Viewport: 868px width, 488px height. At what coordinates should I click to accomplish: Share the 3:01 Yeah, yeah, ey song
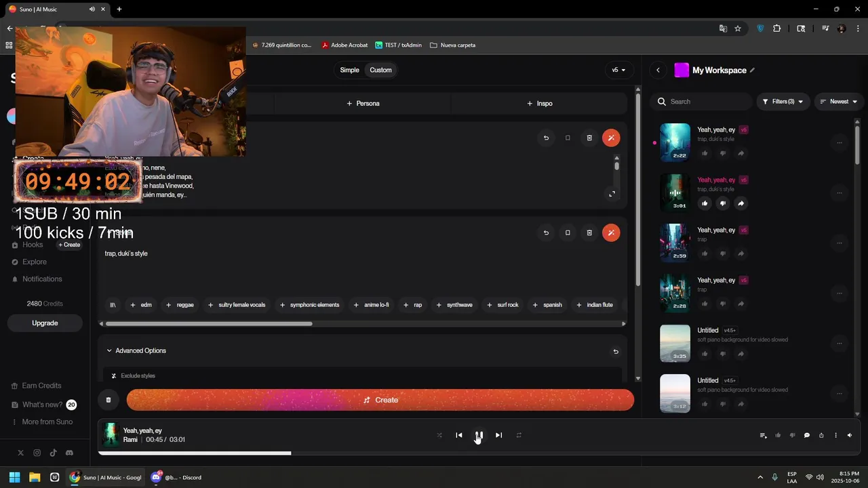tap(741, 203)
